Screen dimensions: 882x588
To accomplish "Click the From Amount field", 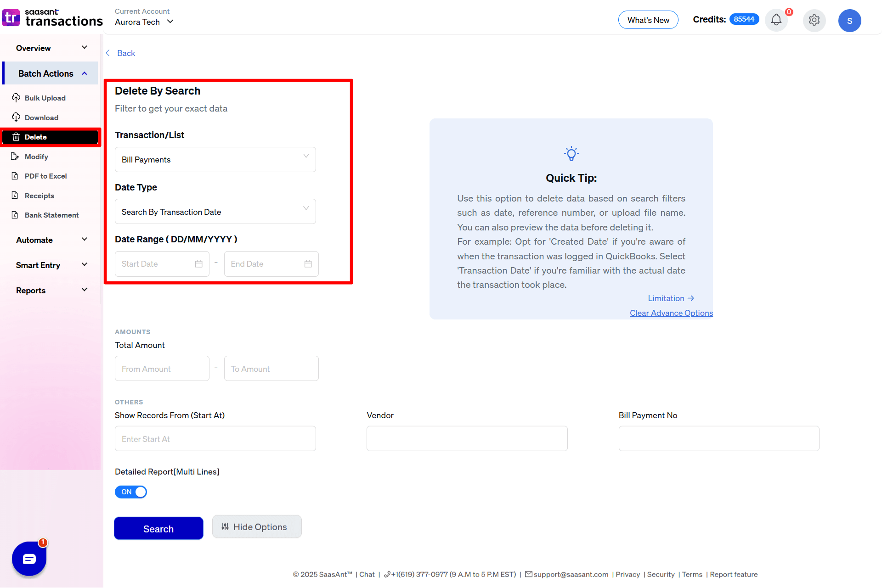I will [162, 369].
